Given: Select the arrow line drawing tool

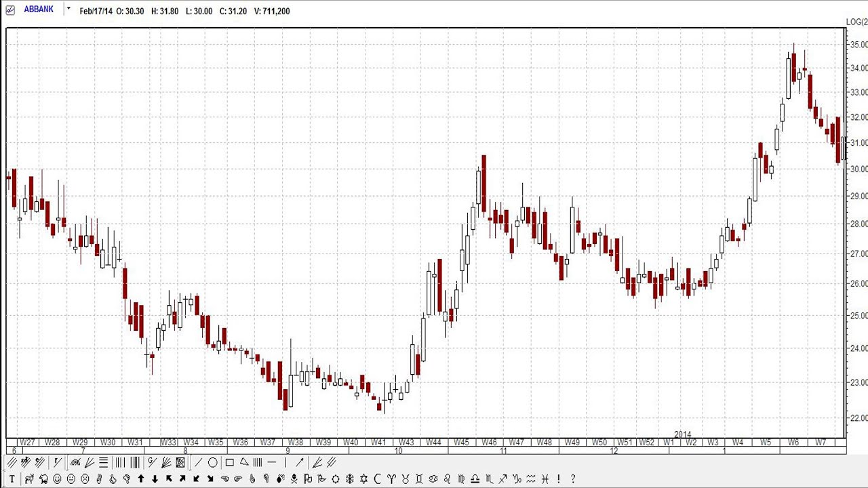Looking at the screenshot, I should pos(299,462).
